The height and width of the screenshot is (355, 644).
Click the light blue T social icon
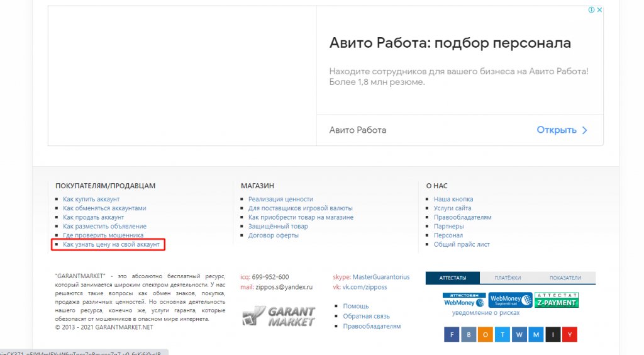point(502,335)
